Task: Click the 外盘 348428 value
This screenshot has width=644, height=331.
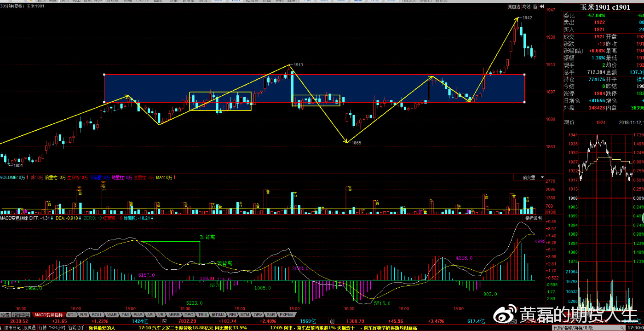Action: point(597,108)
